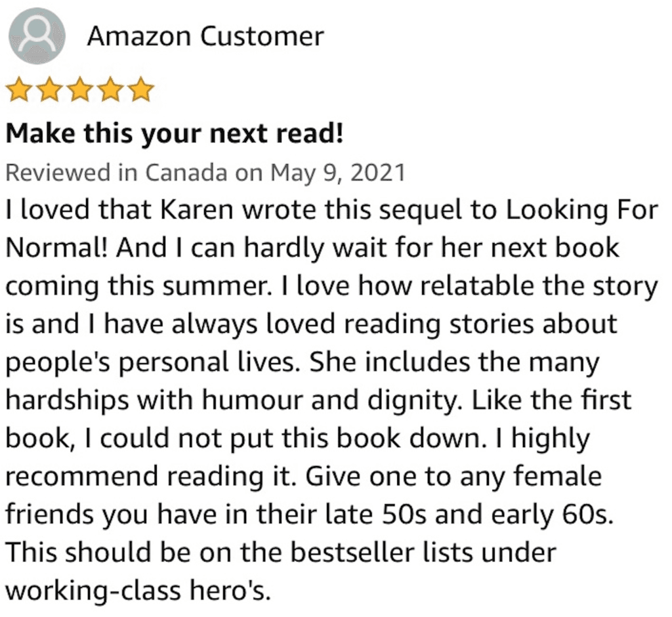Open review title Make this your next read!
This screenshot has height=617, width=672.
pos(175,134)
